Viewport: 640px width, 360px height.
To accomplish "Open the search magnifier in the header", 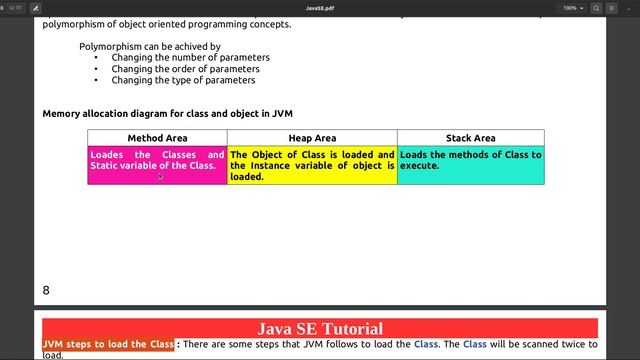I will [596, 8].
